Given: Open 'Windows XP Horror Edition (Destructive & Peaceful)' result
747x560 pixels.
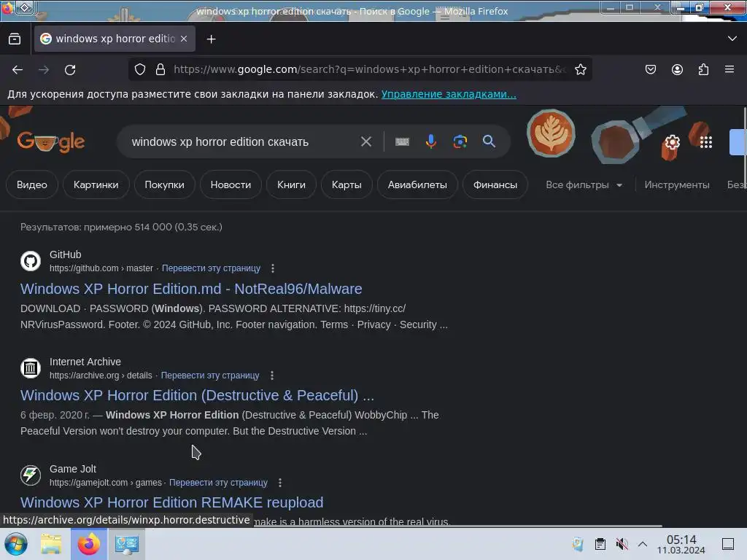Looking at the screenshot, I should point(197,395).
